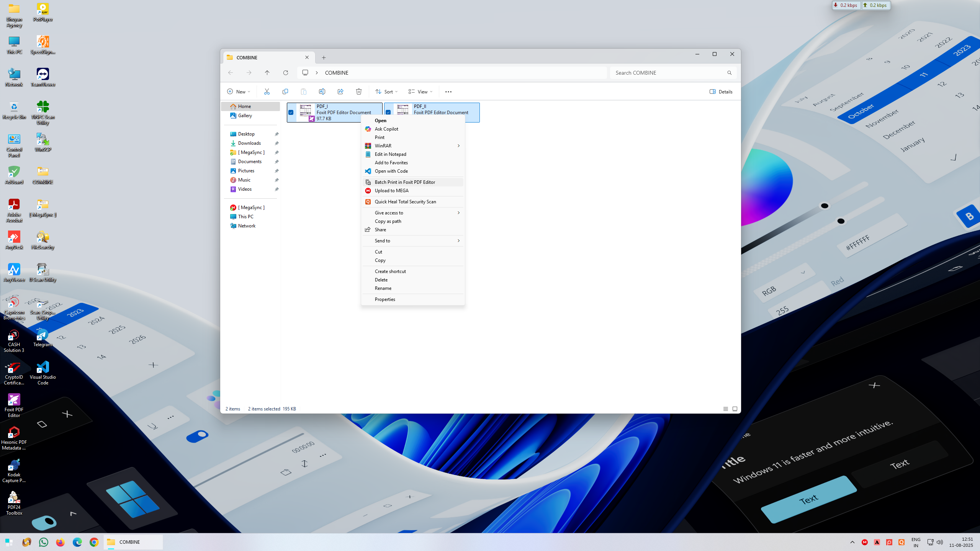This screenshot has height=551, width=980.
Task: Click the Search COMBINE field
Action: click(x=672, y=73)
